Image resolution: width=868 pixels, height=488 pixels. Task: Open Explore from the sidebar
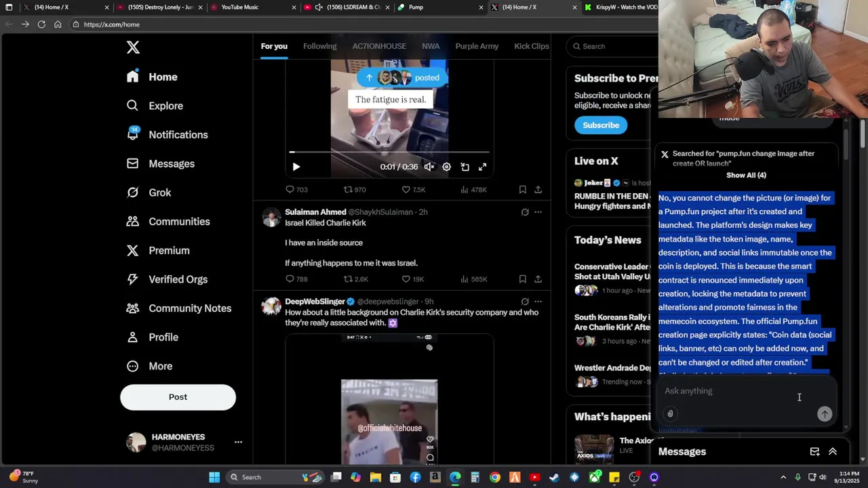tap(155, 106)
